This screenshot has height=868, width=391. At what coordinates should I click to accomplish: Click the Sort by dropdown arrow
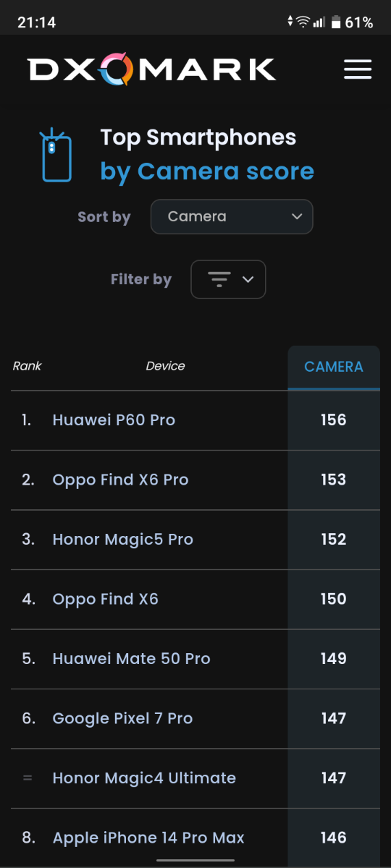(296, 216)
